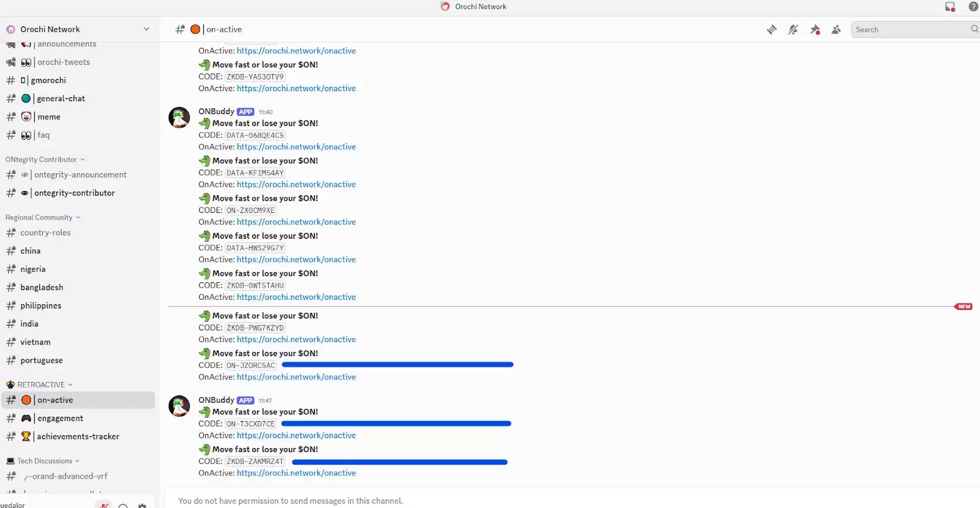
Task: Toggle headphone deafen in the user panel
Action: pos(123,506)
